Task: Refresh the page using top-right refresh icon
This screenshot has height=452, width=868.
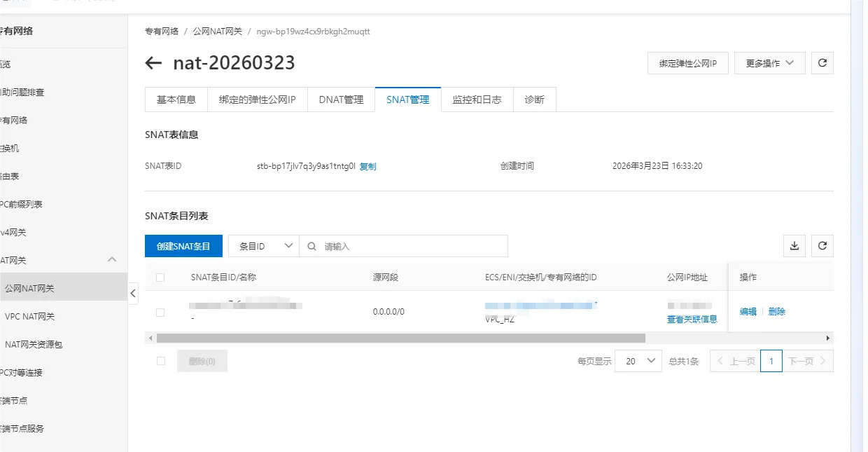Action: (x=822, y=62)
